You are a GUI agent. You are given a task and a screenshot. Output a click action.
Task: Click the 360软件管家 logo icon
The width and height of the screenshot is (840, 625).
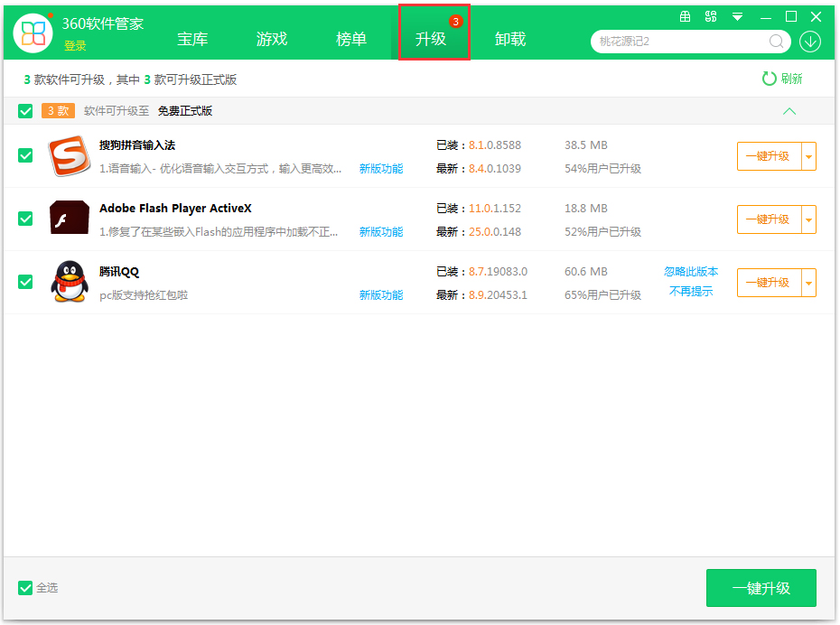click(x=33, y=33)
